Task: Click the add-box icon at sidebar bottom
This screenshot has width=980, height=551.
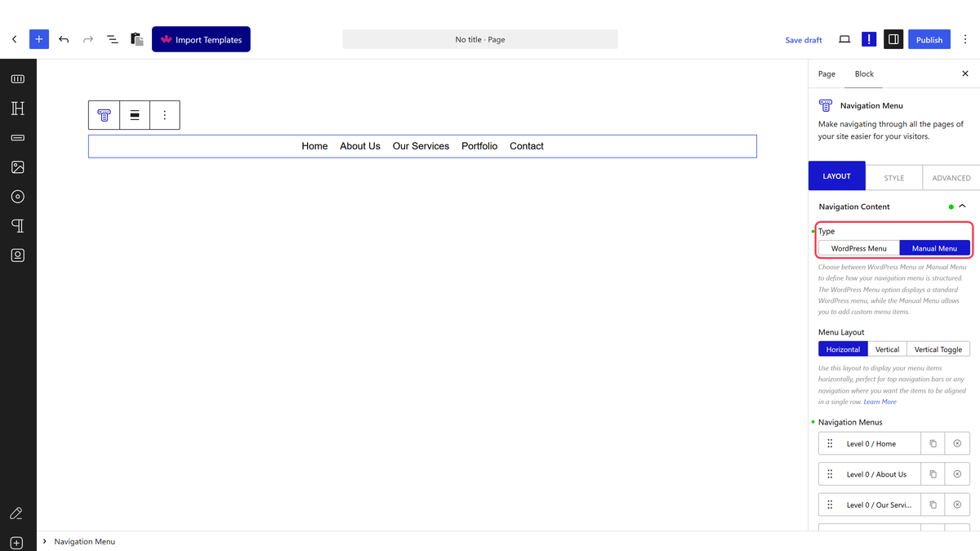Action: coord(17,543)
